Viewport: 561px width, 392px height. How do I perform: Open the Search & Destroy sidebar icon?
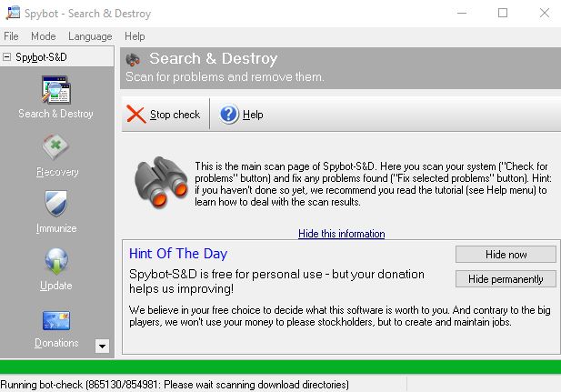(x=56, y=89)
